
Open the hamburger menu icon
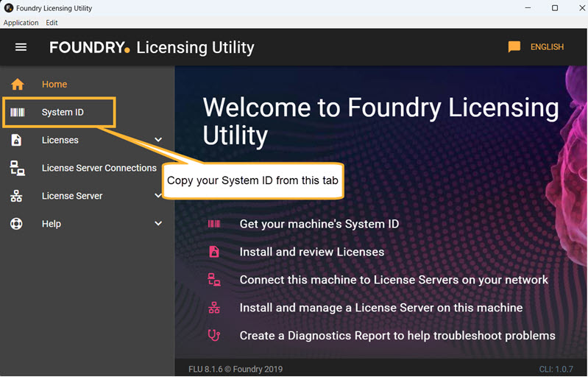(x=21, y=47)
